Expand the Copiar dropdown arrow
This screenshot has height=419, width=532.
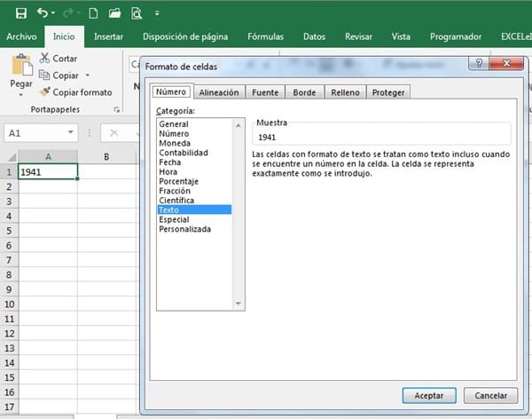coord(87,76)
